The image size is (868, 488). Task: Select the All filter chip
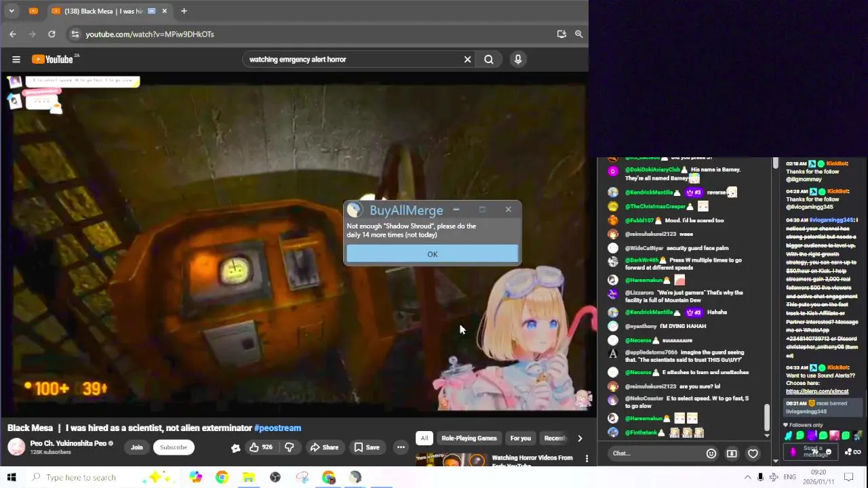tap(425, 438)
